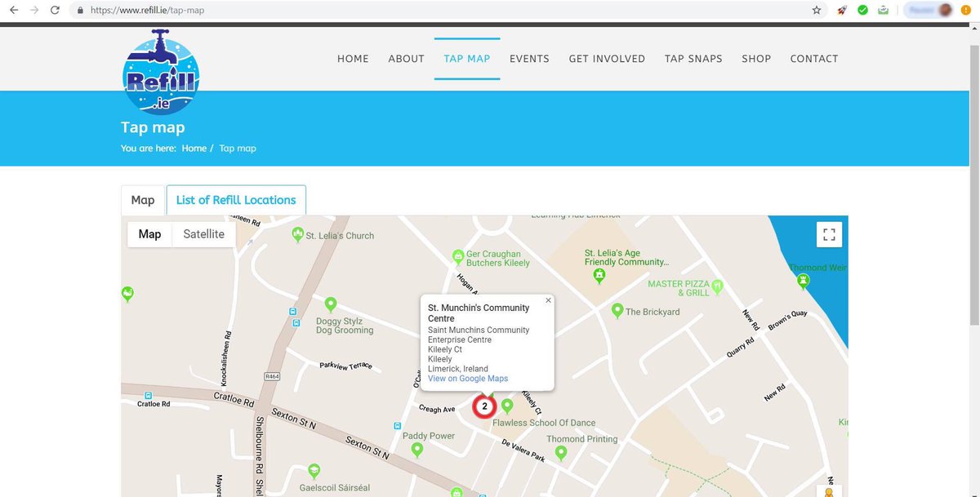Click Gaelscoil Sáirséal school marker
This screenshot has width=980, height=497.
click(x=314, y=471)
